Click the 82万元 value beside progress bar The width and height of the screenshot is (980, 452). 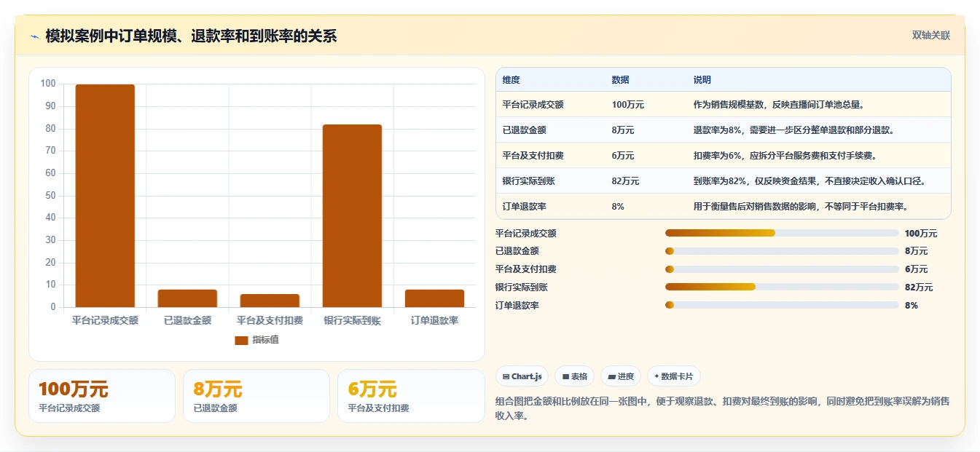coord(919,288)
